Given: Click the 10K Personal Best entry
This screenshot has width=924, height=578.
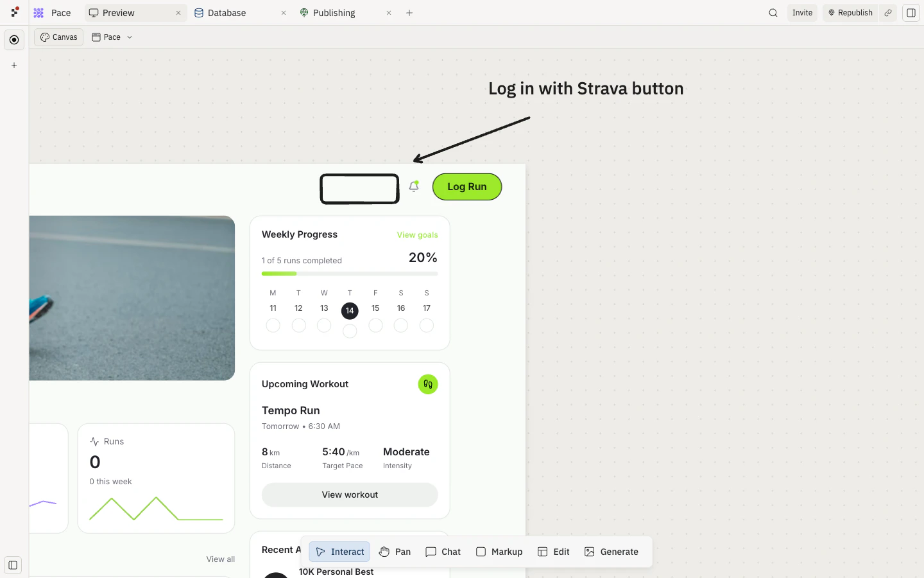Looking at the screenshot, I should 336,572.
